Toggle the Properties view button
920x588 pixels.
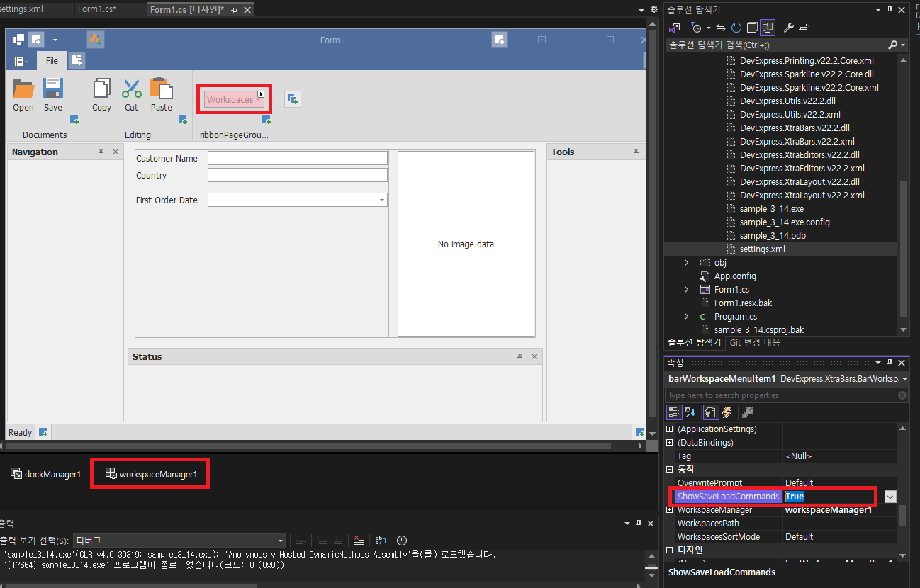[710, 412]
